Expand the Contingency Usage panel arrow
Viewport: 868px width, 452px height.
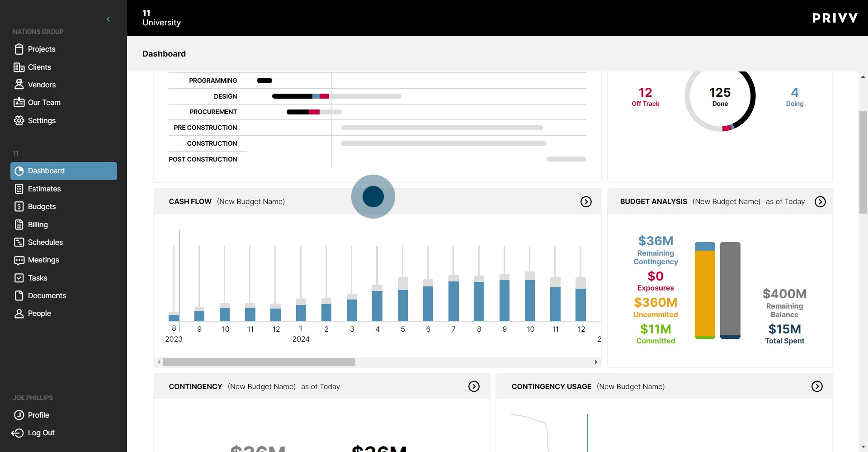817,386
